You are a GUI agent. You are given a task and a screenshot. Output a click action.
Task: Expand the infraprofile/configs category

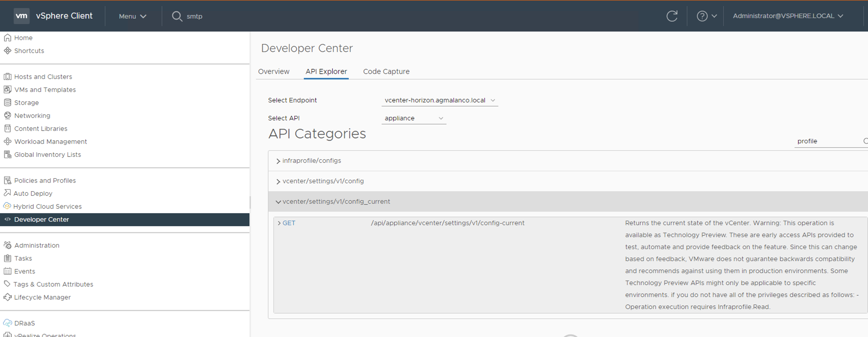[x=311, y=161]
